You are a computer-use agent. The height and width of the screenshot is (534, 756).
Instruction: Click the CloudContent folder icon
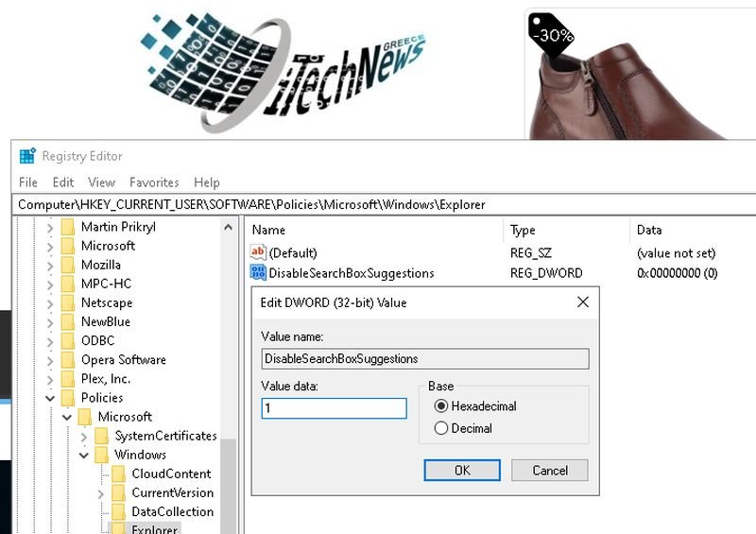tap(118, 474)
